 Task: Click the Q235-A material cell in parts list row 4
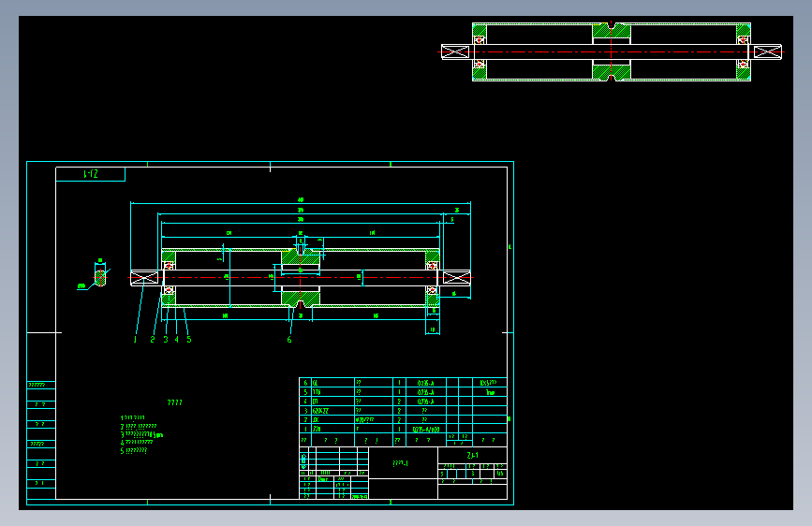[426, 402]
